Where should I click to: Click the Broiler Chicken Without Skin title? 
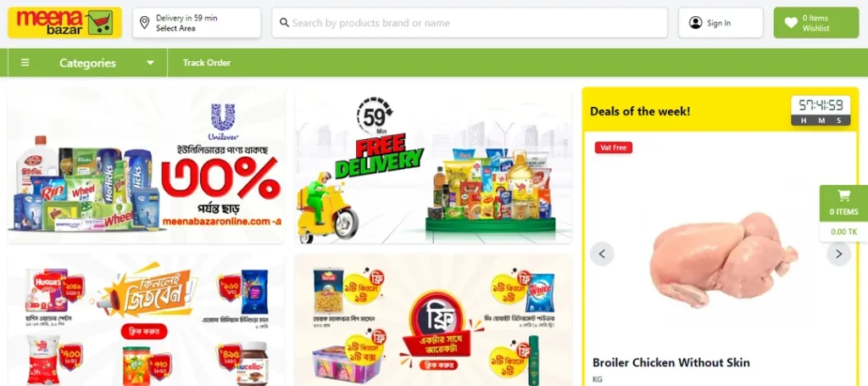pyautogui.click(x=671, y=363)
